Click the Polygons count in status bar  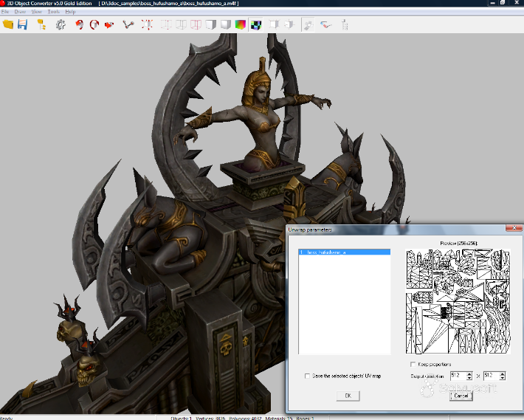coord(245,418)
